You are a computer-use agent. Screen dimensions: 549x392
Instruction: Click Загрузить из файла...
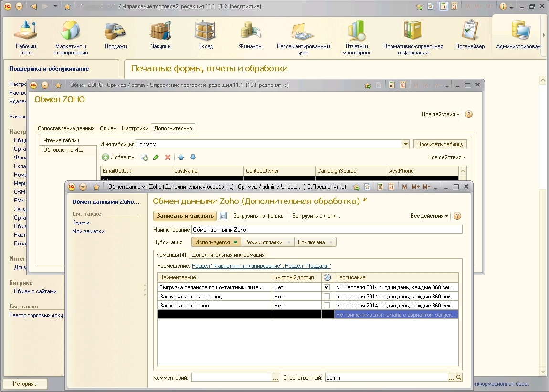[259, 216]
